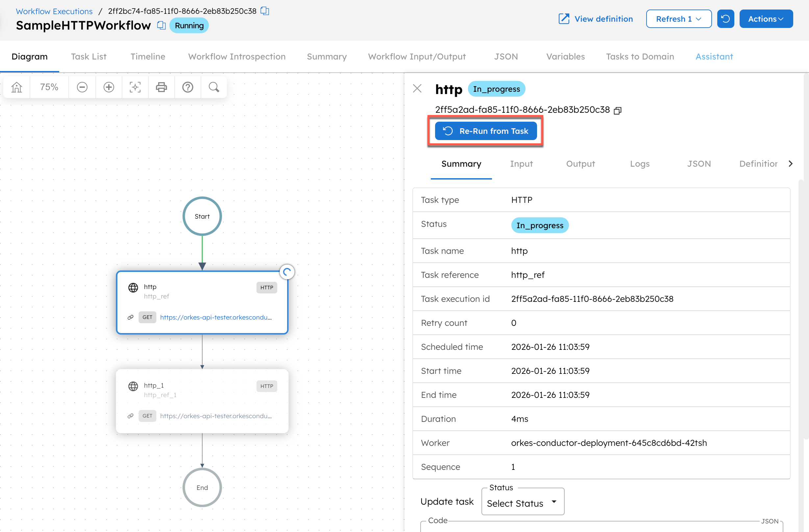Zoom in on the workflow diagram
Image resolution: width=809 pixels, height=532 pixels.
109,87
